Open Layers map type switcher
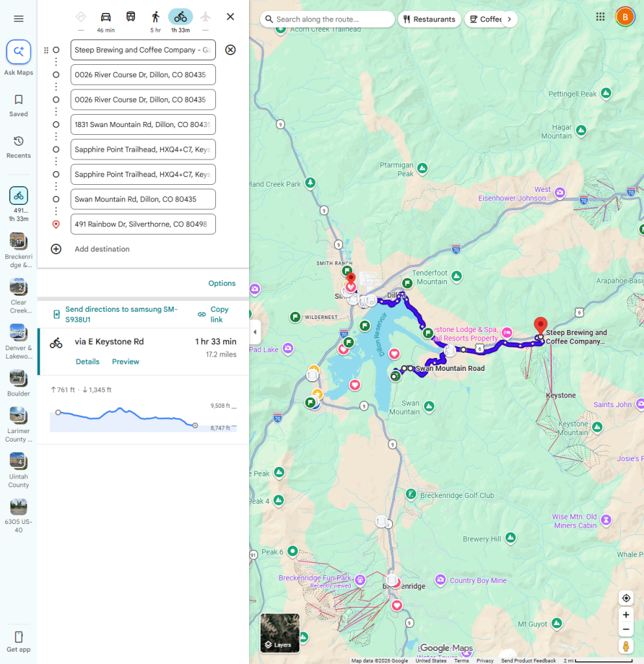This screenshot has height=664, width=644. pyautogui.click(x=280, y=633)
